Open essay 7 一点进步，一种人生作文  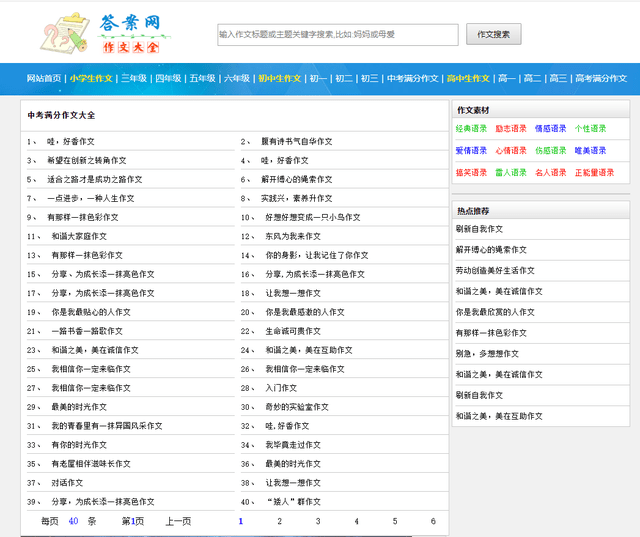click(91, 198)
